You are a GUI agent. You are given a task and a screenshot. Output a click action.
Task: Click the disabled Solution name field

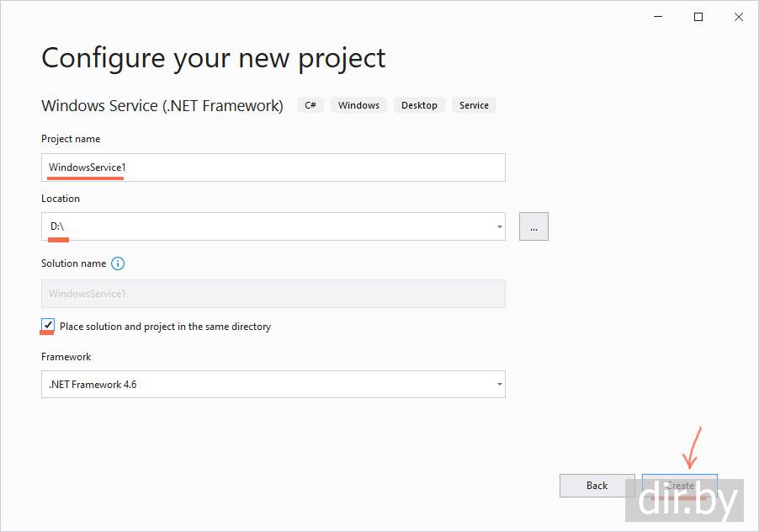click(x=273, y=294)
